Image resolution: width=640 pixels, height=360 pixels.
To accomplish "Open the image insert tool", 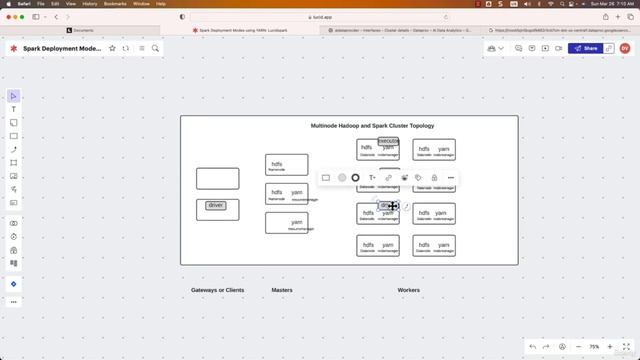I will [x=13, y=176].
